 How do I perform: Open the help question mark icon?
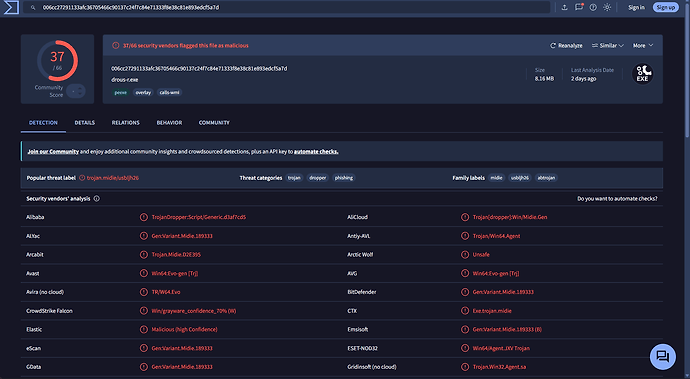593,7
